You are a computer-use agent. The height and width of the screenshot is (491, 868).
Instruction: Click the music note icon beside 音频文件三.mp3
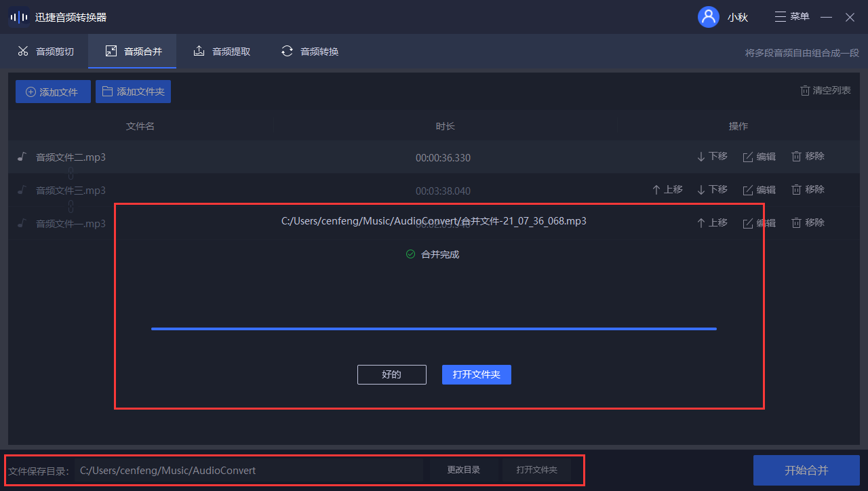[x=22, y=191]
